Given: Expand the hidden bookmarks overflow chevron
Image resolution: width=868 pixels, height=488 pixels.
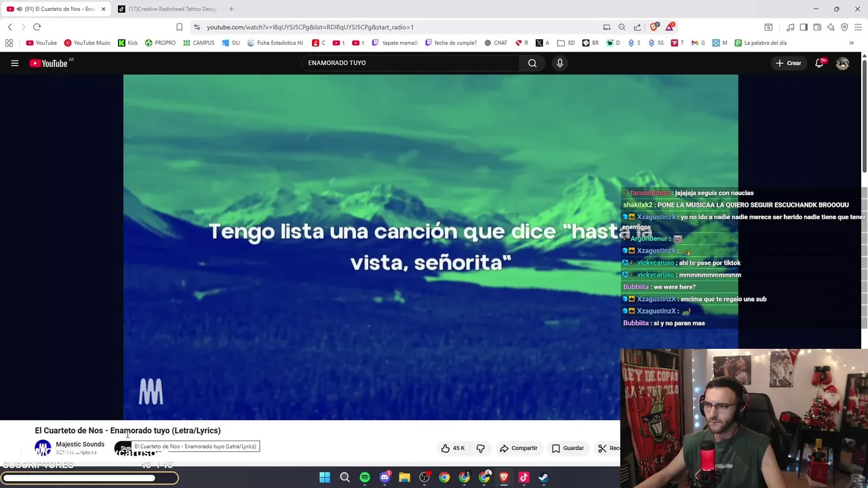Looking at the screenshot, I should pyautogui.click(x=851, y=43).
